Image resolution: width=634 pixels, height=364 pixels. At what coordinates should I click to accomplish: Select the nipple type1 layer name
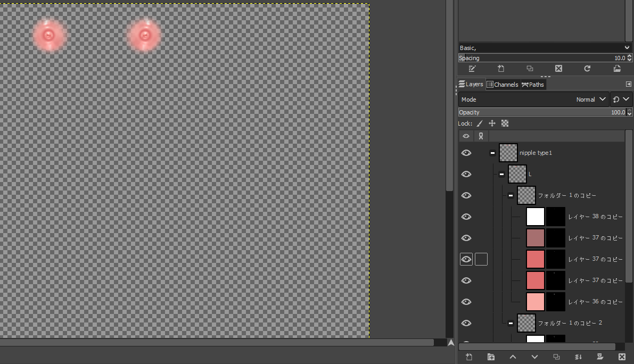pyautogui.click(x=536, y=153)
